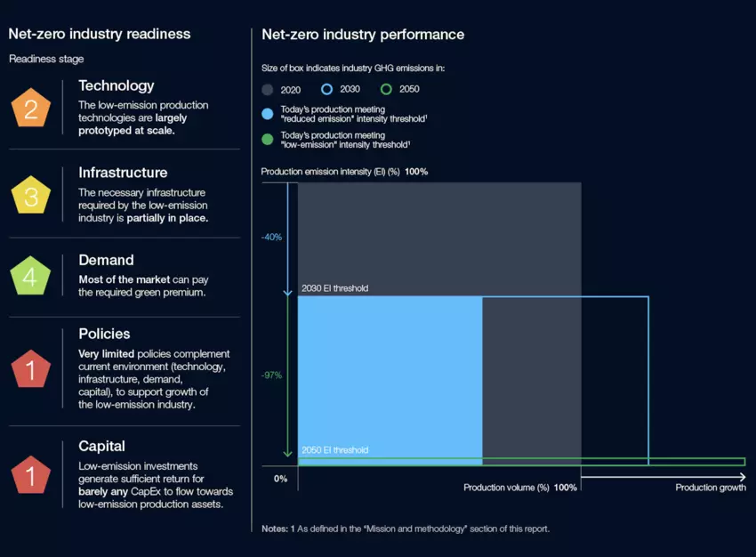Screen dimensions: 756x557
Task: Click the Production growth arrow label
Action: (710, 488)
